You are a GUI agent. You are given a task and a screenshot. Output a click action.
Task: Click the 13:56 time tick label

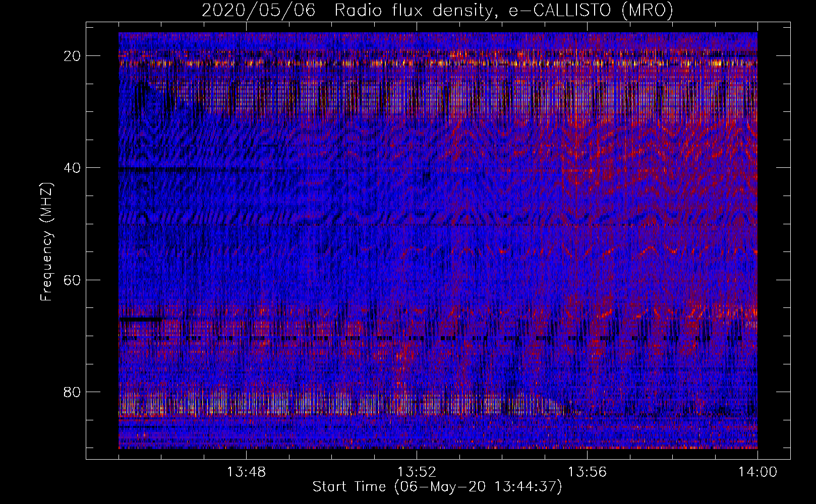tap(587, 472)
